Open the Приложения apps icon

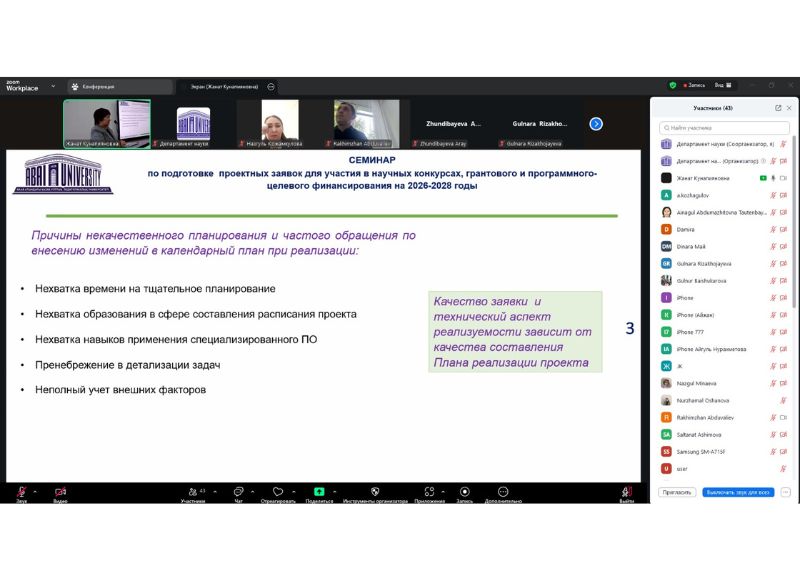428,491
